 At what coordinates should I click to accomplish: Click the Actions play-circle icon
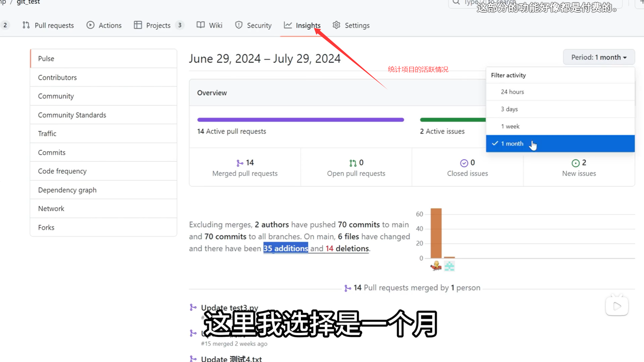pos(90,25)
